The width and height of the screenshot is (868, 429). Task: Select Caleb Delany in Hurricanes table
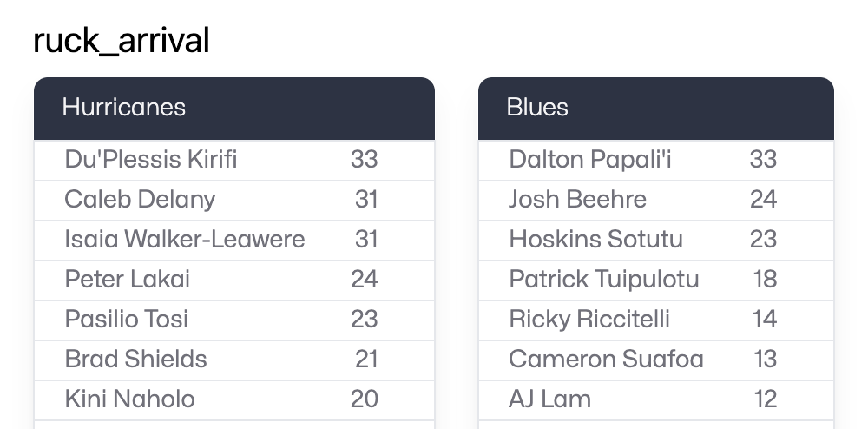coord(140,200)
